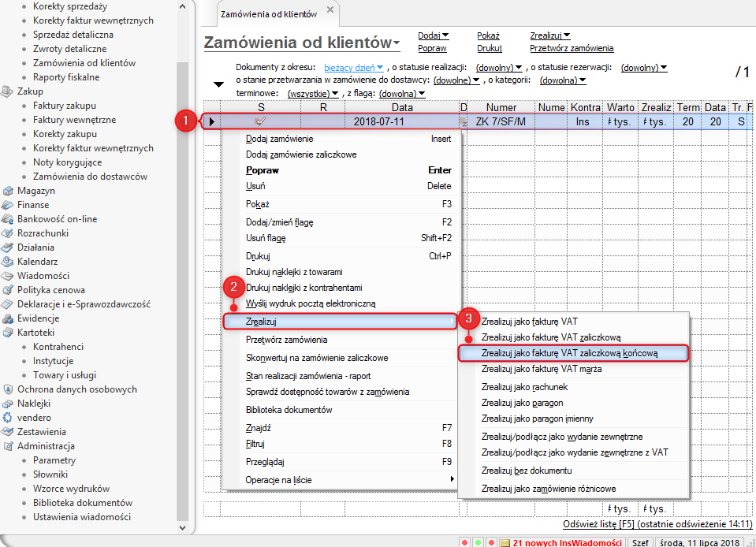The image size is (756, 547).
Task: Click the Działania module icon
Action: point(7,247)
